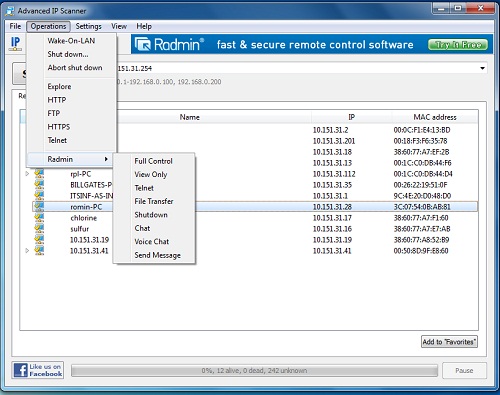Click IP address 10.151.31.201
The height and width of the screenshot is (395, 500).
(334, 141)
